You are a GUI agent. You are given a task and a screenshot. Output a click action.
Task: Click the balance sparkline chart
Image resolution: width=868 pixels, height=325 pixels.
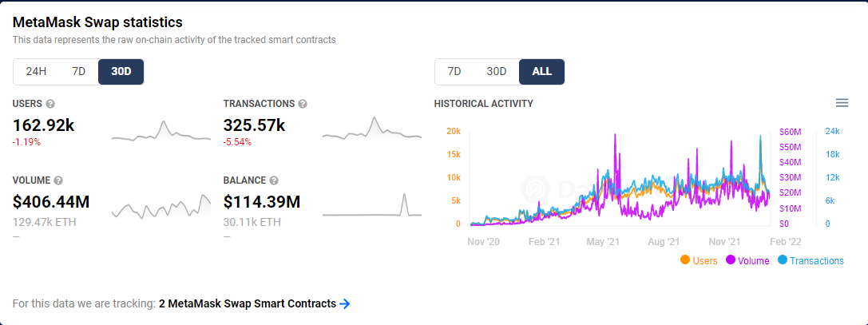point(372,207)
